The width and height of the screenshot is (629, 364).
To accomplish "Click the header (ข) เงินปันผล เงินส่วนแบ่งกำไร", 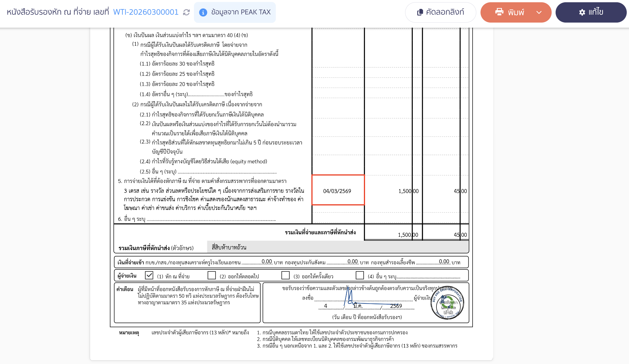I will [187, 35].
